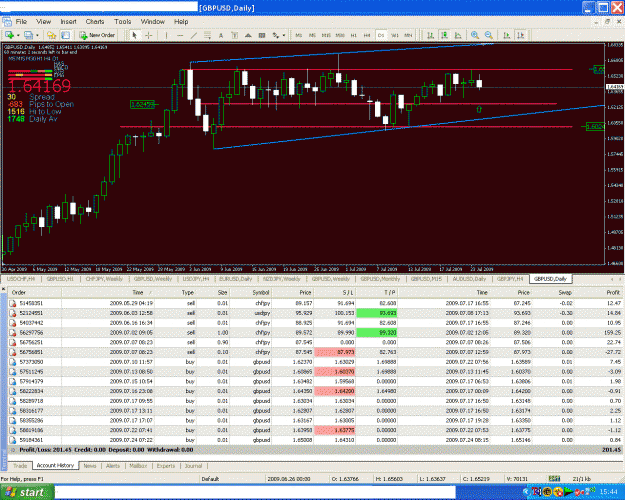The image size is (625, 500).
Task: Open the Window menu
Action: pyautogui.click(x=153, y=22)
